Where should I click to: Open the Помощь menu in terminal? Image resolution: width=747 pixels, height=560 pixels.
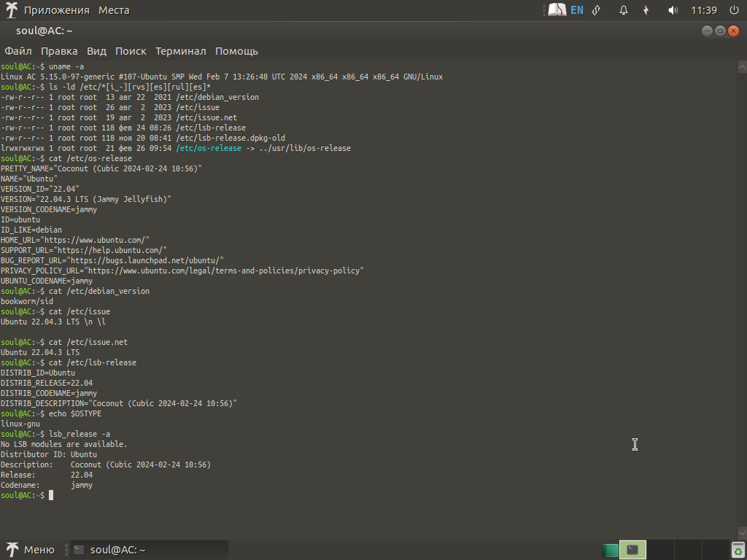coord(236,51)
